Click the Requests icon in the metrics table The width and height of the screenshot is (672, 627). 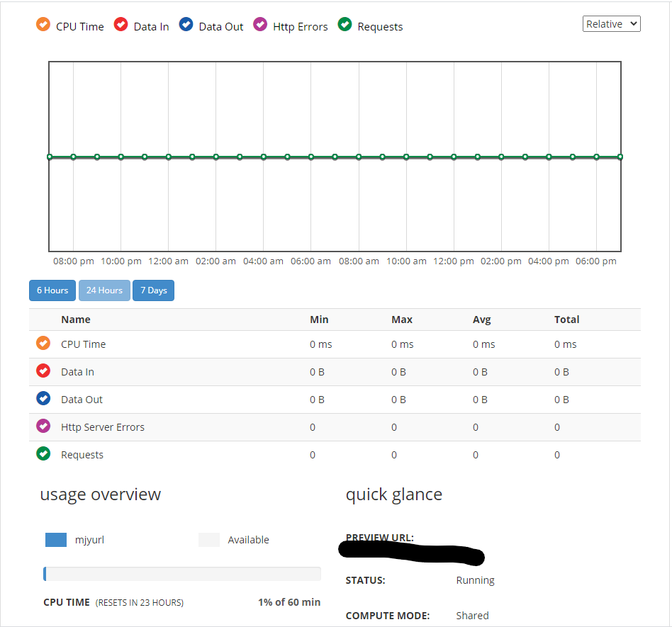coord(43,453)
